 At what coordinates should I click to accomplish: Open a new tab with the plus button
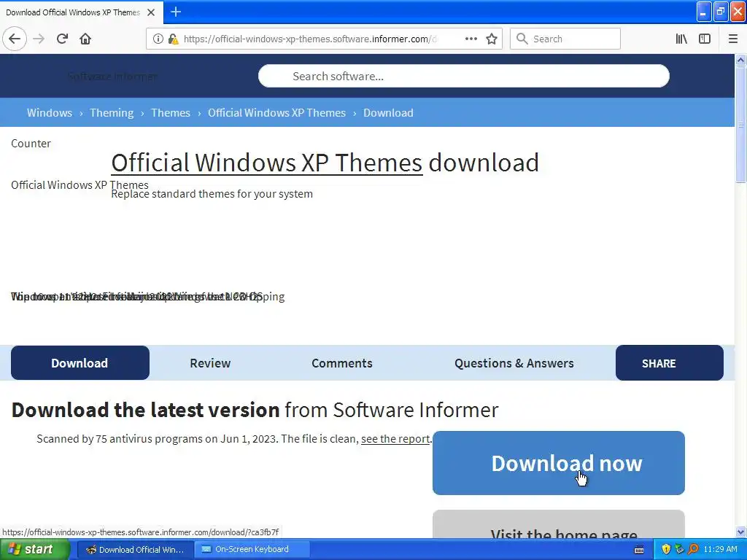tap(176, 12)
